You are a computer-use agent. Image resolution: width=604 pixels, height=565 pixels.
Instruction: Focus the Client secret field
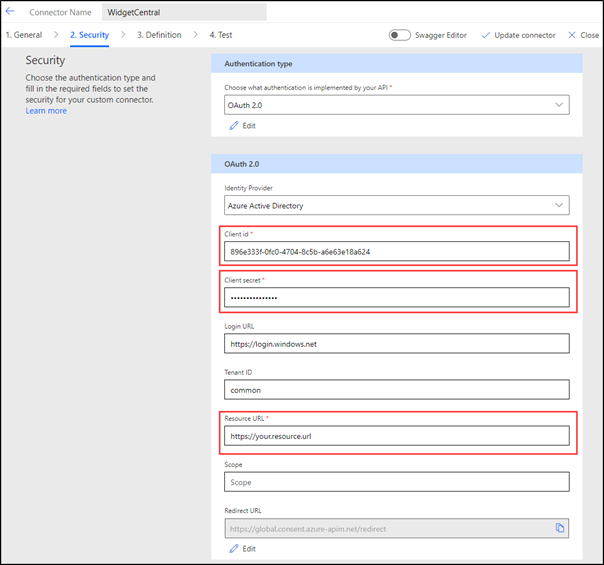[397, 297]
